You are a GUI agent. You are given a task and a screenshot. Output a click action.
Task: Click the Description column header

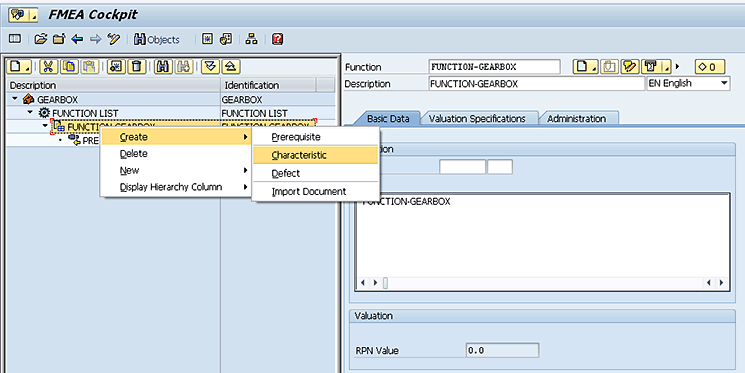[x=114, y=86]
